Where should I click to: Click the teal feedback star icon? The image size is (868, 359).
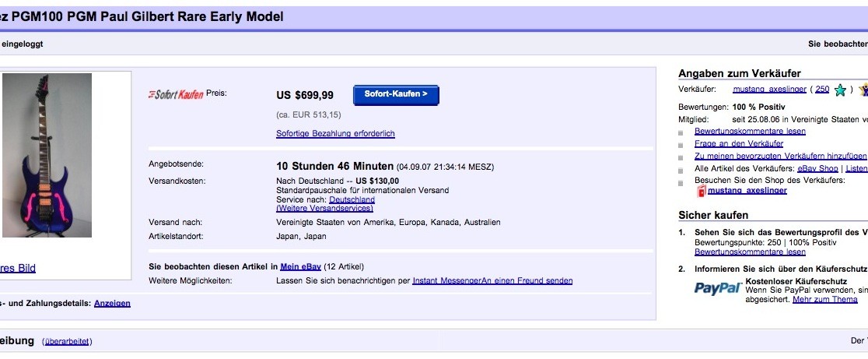[840, 90]
